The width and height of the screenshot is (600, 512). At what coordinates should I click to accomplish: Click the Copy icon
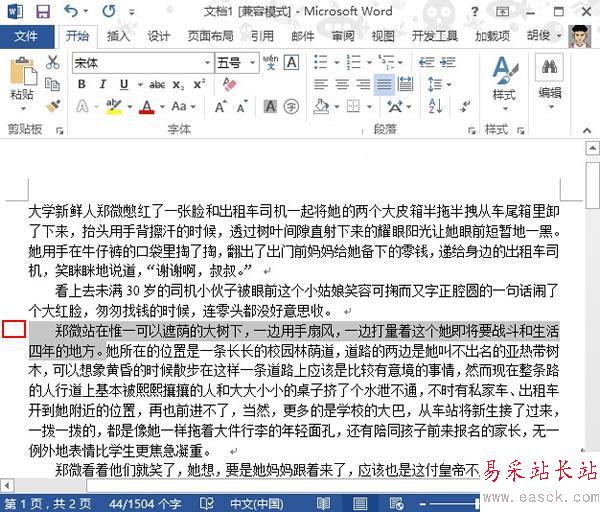coord(52,84)
